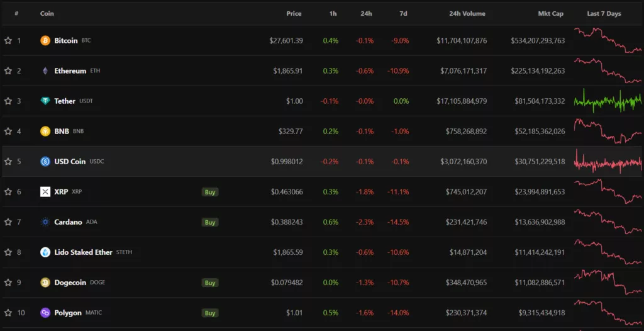Click the Ethereum diamond logo icon

point(45,70)
